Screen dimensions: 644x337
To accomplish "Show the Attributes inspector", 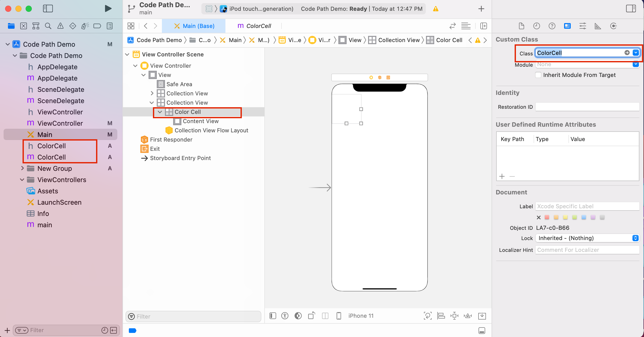I will click(x=583, y=26).
